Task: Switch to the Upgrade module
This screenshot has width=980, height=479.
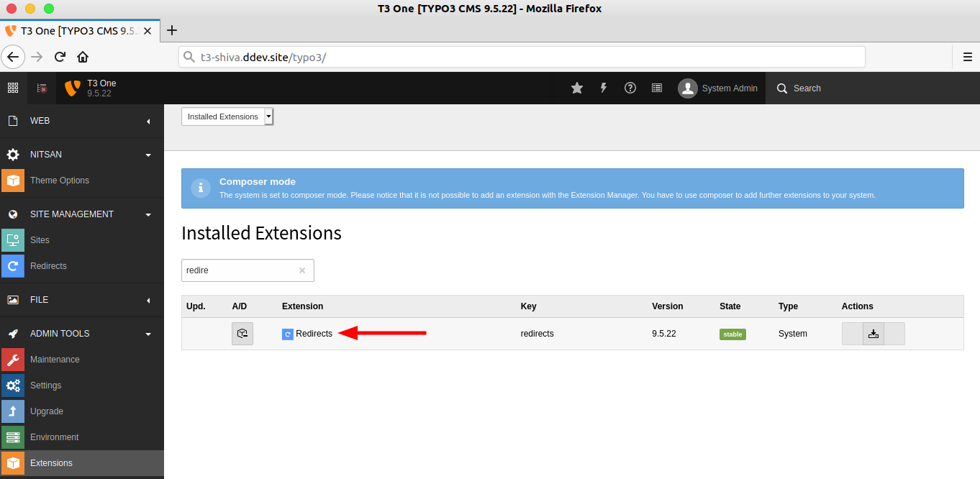Action: [x=46, y=411]
